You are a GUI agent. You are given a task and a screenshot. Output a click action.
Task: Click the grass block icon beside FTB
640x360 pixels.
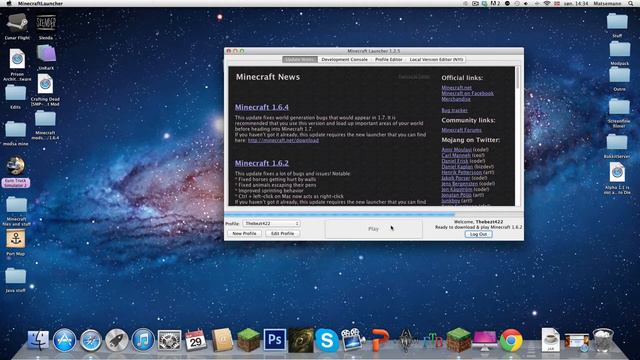coord(458,340)
